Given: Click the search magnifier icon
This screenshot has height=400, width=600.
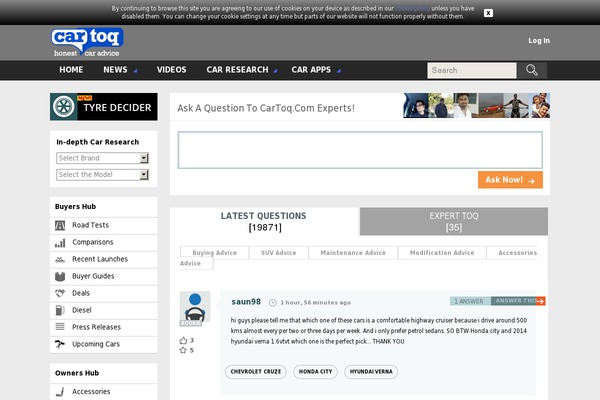Looking at the screenshot, I should 532,70.
